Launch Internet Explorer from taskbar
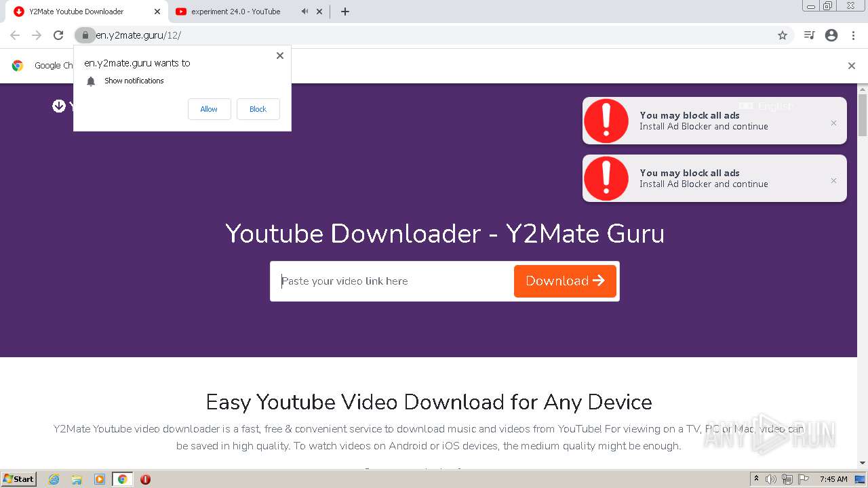Image resolution: width=868 pixels, height=488 pixels. coord(54,479)
